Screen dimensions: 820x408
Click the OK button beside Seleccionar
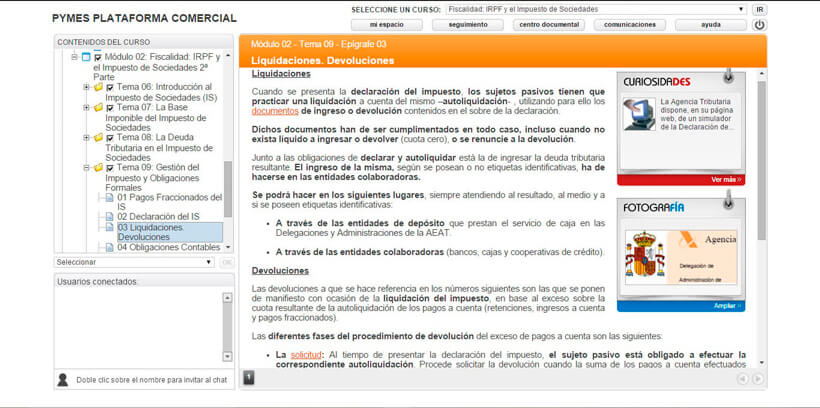(226, 262)
